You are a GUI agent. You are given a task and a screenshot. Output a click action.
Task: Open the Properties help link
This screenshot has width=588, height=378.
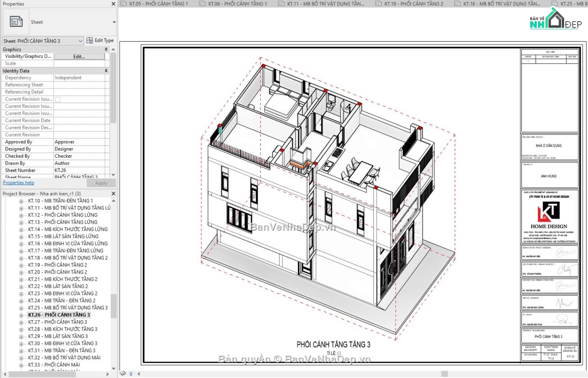point(19,183)
